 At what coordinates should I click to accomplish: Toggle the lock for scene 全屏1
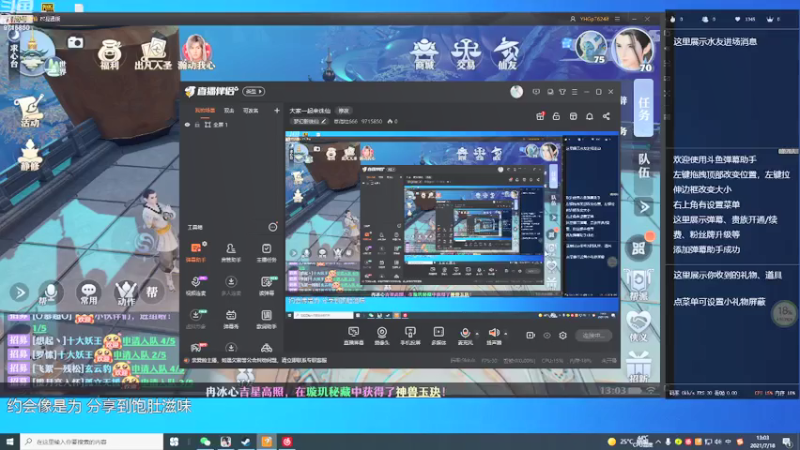click(x=197, y=124)
